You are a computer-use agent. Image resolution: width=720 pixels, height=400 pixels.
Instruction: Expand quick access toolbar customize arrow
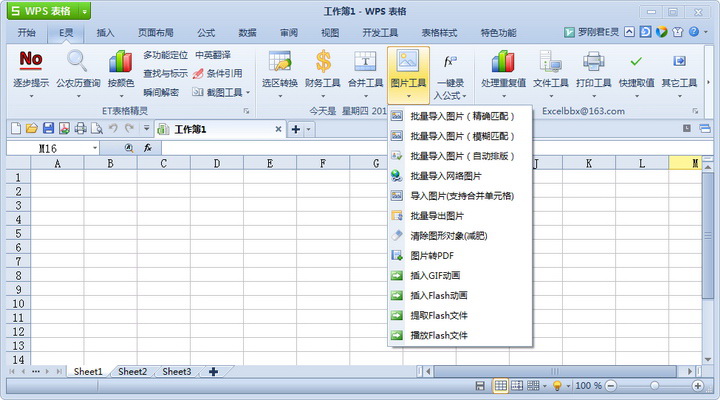(146, 128)
